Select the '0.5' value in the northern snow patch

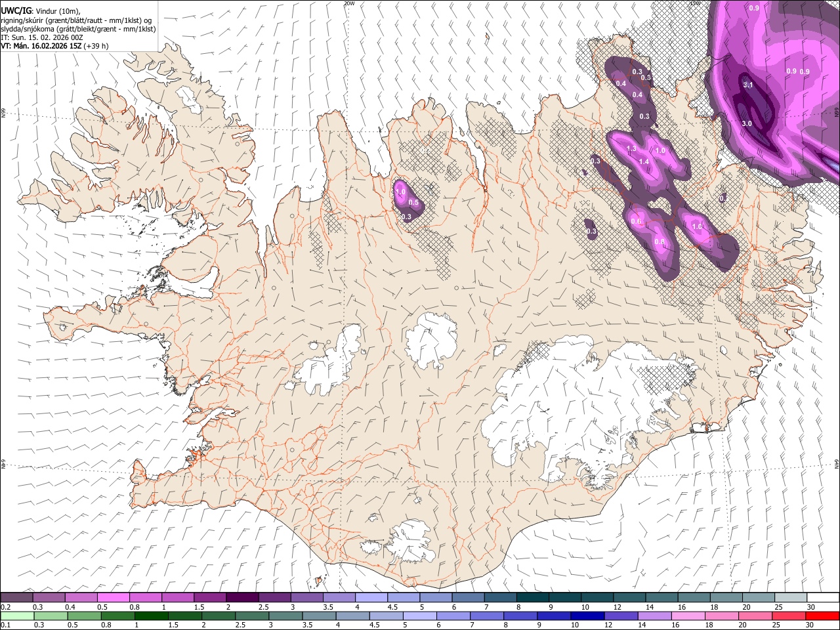click(x=413, y=203)
